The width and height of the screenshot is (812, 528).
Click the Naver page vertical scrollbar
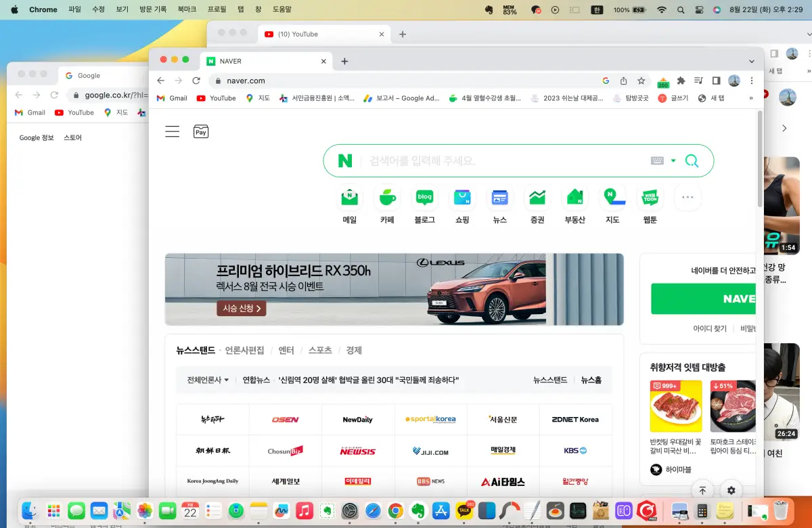click(760, 159)
